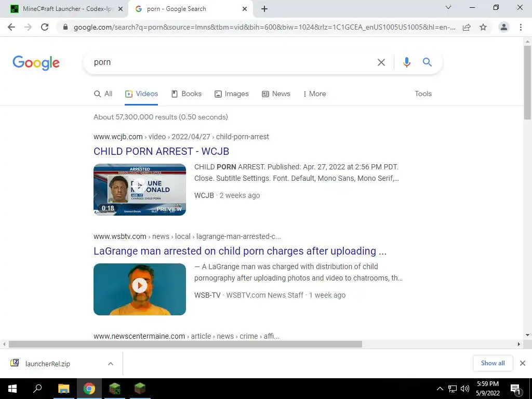Open File Explorer from taskbar

coord(63,389)
